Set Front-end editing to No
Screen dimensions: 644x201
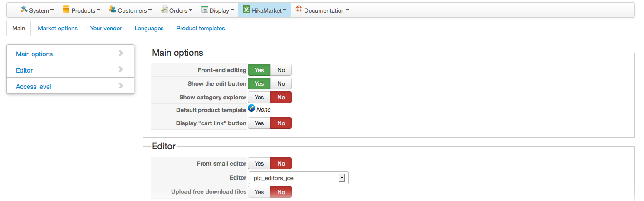pyautogui.click(x=281, y=70)
